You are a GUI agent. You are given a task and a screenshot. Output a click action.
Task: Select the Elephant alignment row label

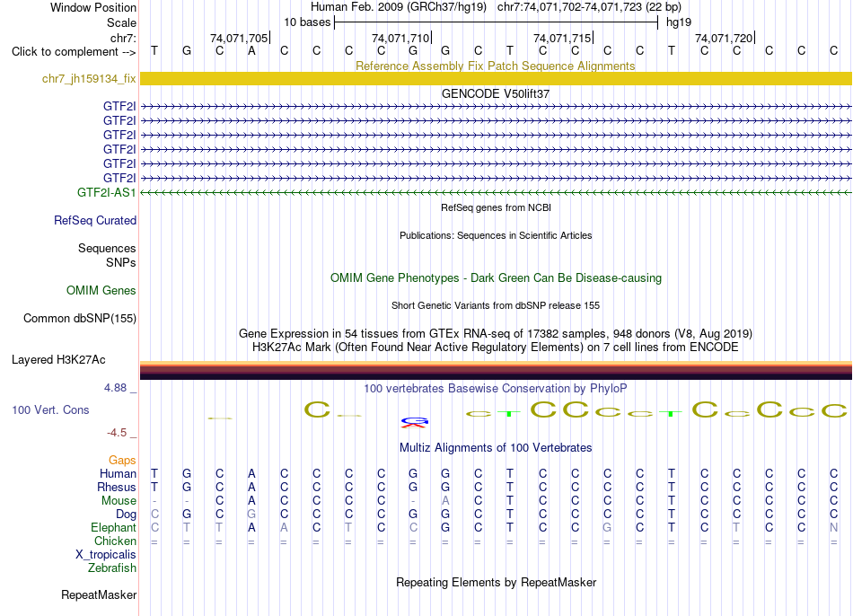tap(113, 528)
